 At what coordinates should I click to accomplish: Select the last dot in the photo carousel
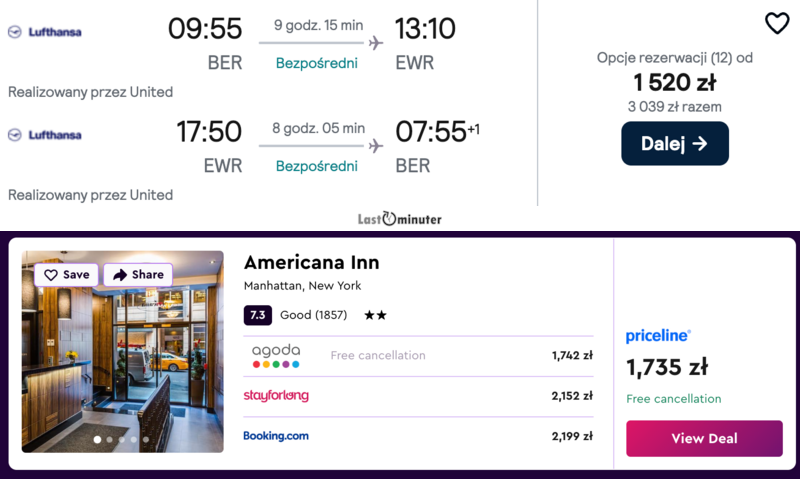pos(145,439)
